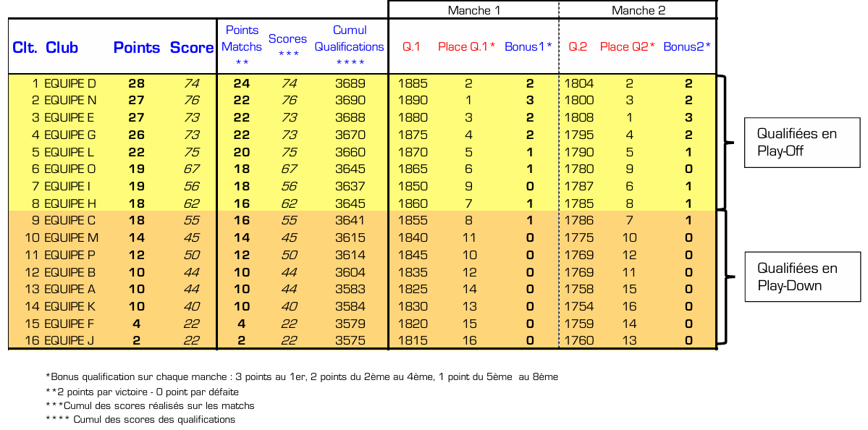Select Q.1 value 1815

tap(413, 341)
